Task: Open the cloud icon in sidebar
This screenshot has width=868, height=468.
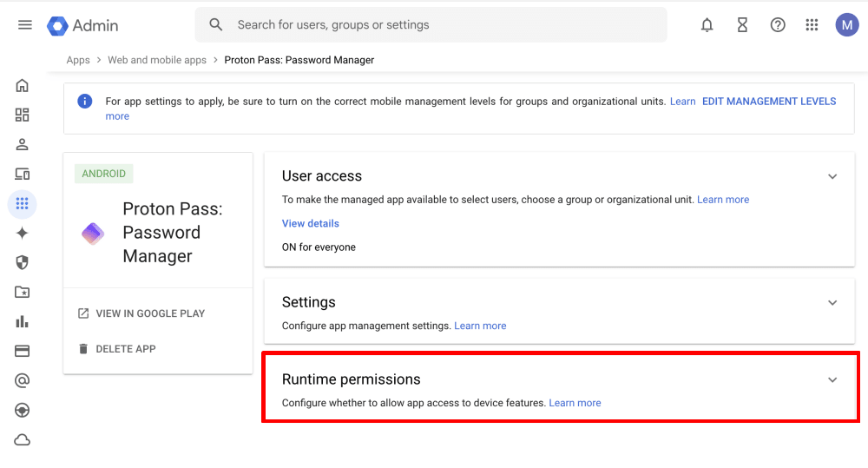Action: (23, 440)
